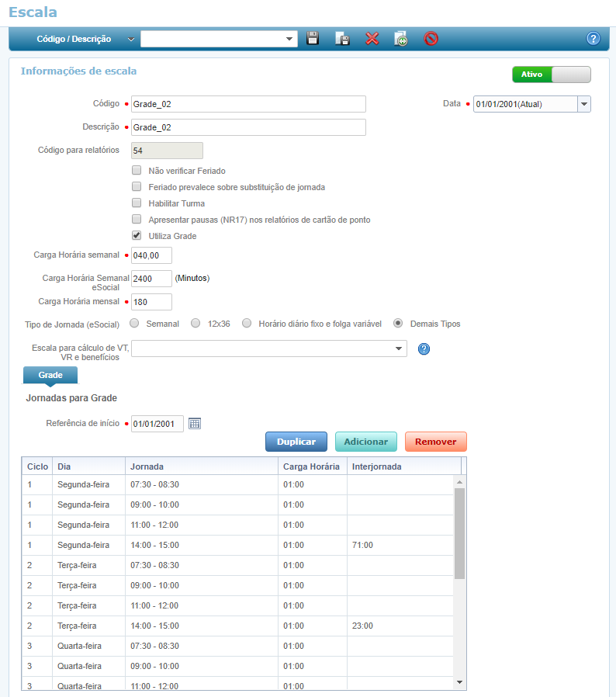
Task: Click the duplicate document icon in toolbar
Action: pos(401,39)
